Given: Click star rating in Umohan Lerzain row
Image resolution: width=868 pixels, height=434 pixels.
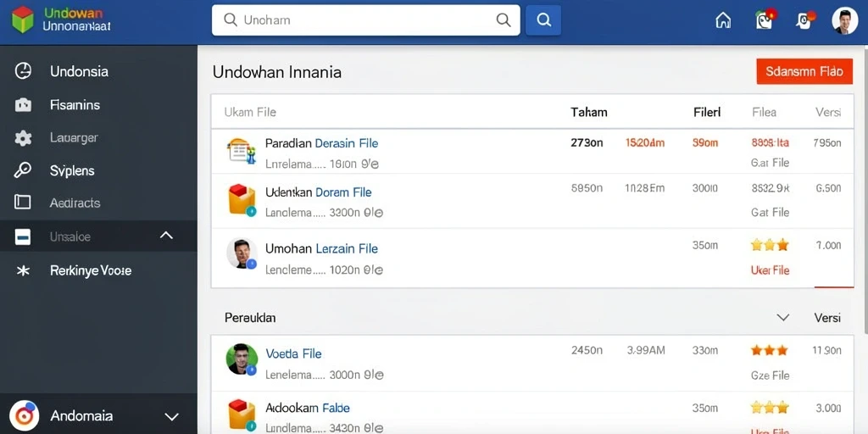Looking at the screenshot, I should tap(770, 245).
